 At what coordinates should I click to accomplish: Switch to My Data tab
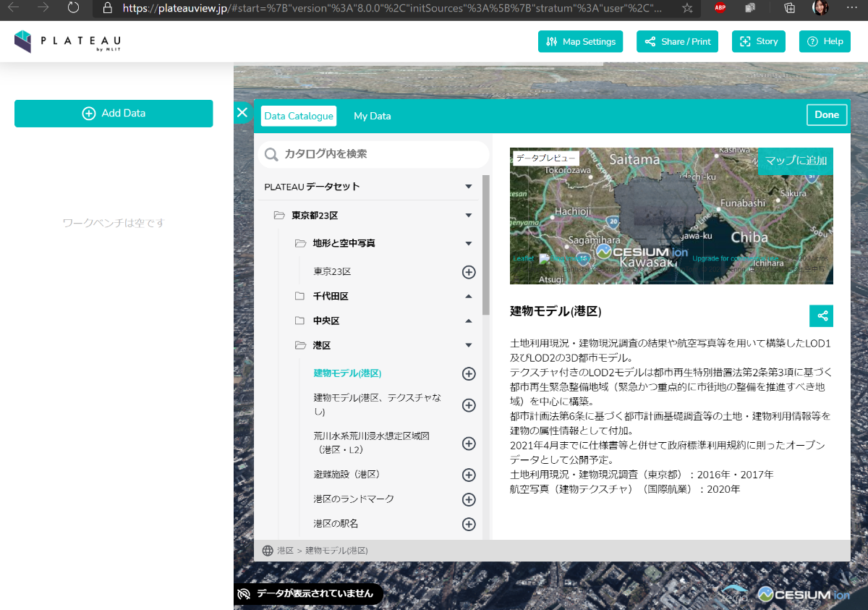(x=373, y=116)
